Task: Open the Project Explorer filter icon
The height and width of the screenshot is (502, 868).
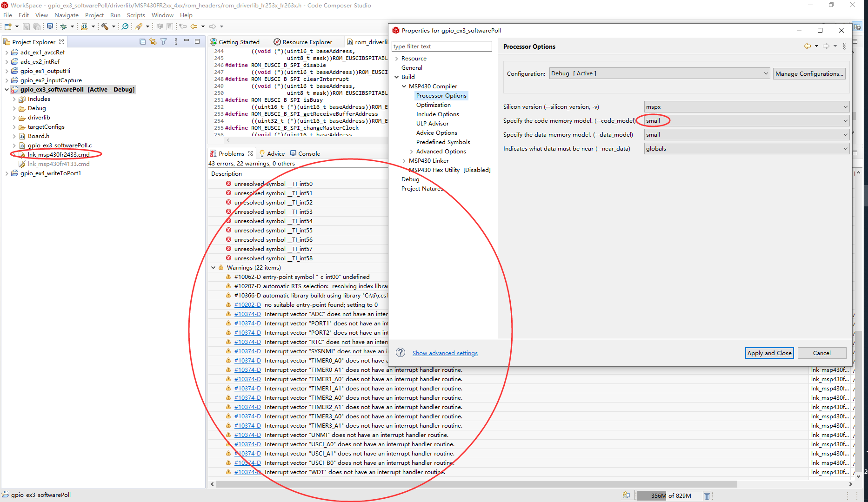Action: click(x=164, y=42)
